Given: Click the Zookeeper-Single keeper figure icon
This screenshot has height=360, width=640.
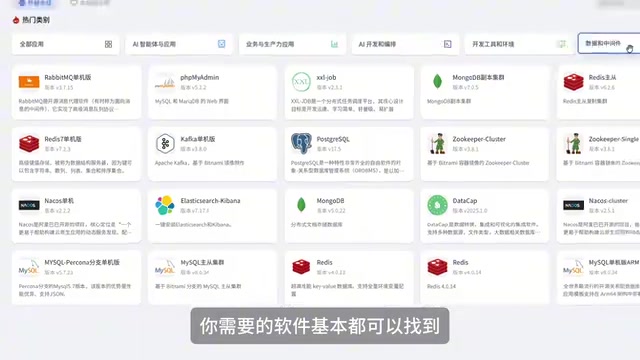Looking at the screenshot, I should pos(573,143).
